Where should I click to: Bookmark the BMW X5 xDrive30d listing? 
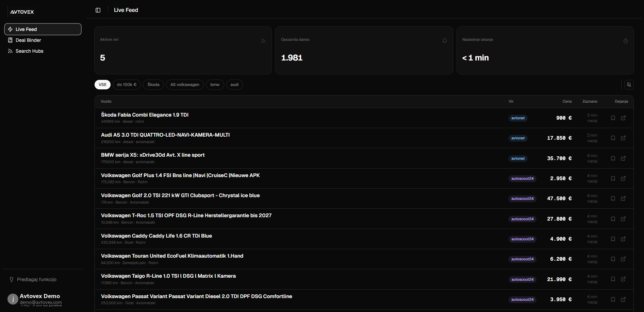click(x=613, y=158)
